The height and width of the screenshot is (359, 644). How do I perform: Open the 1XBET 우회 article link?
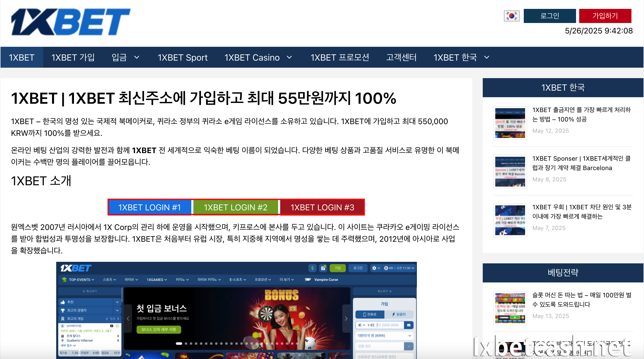[x=582, y=212]
